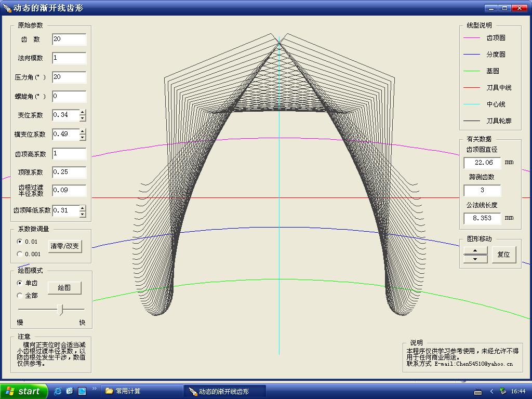
Task: Select 单齿 drawing mode
Action: coord(19,283)
